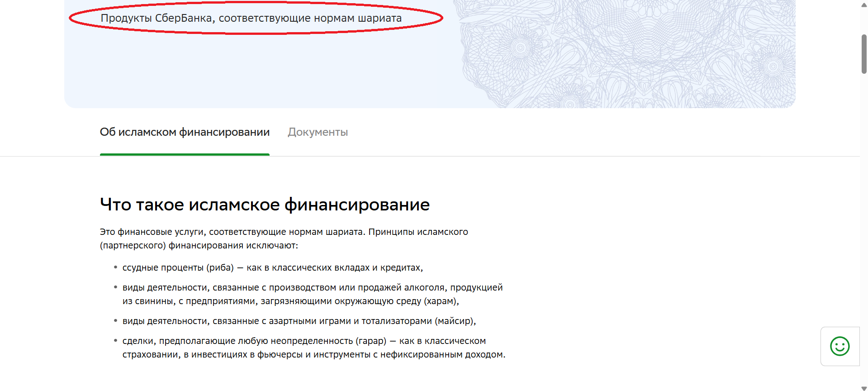Open the Документы tab
Screen dimensions: 868x391
[318, 132]
